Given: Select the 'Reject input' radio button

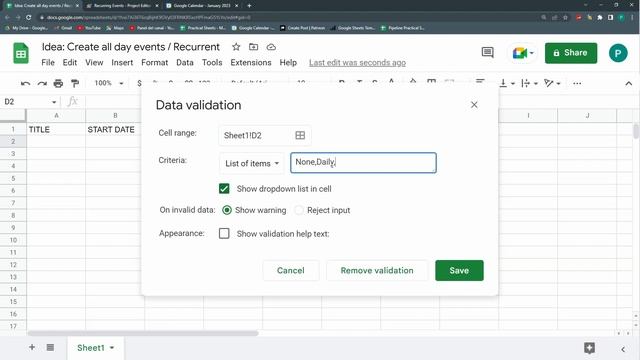Looking at the screenshot, I should (299, 210).
